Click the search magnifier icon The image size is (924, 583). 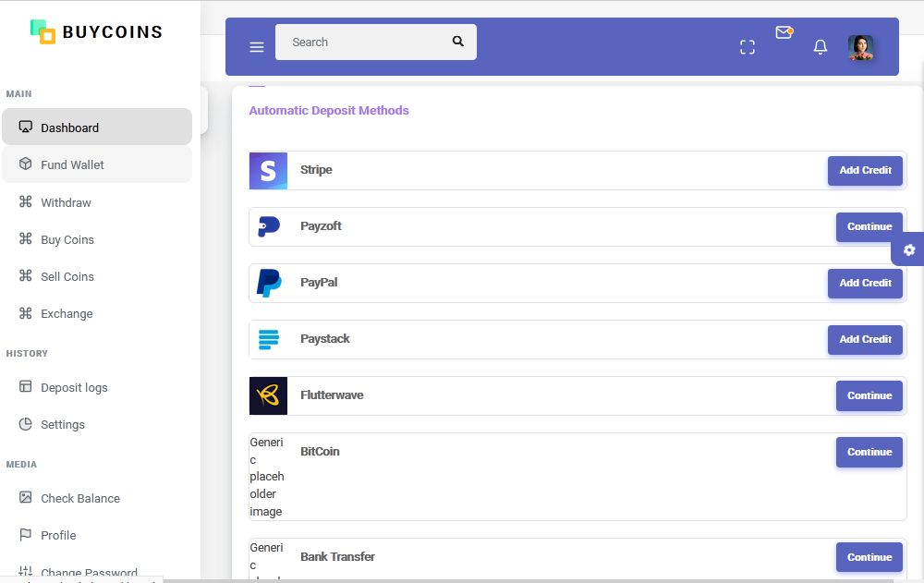(x=458, y=42)
